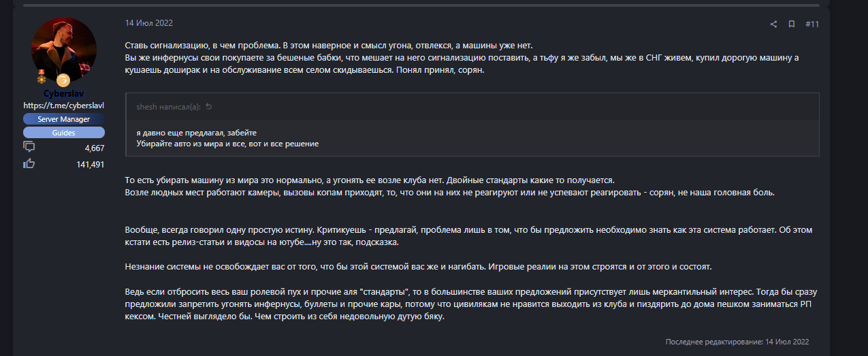The image size is (868, 356).
Task: Click the thumbs-up reactions icon
Action: tap(29, 163)
